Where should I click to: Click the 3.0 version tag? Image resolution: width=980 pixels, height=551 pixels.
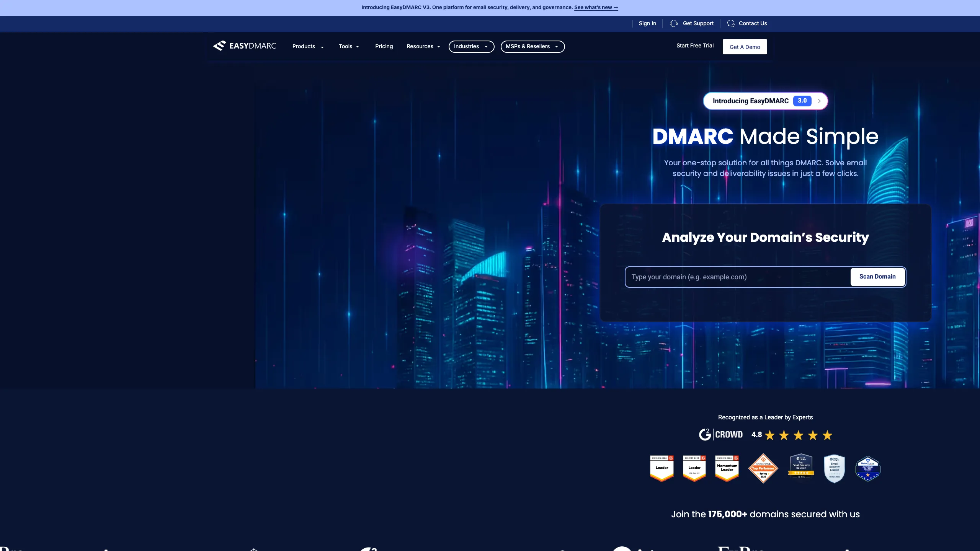click(802, 101)
